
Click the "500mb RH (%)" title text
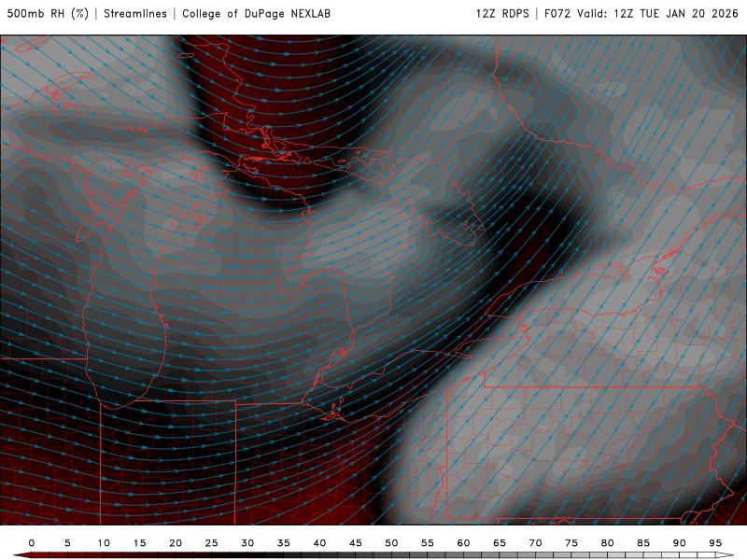(x=48, y=14)
